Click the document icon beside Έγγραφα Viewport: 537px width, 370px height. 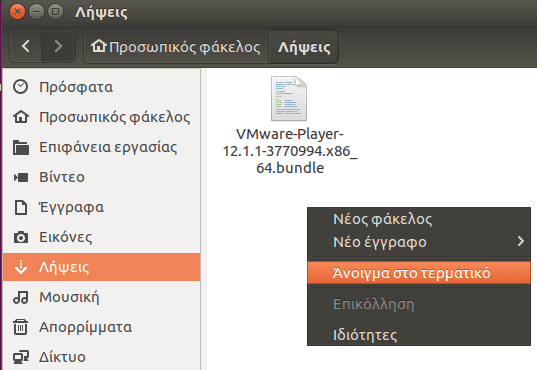coord(21,207)
